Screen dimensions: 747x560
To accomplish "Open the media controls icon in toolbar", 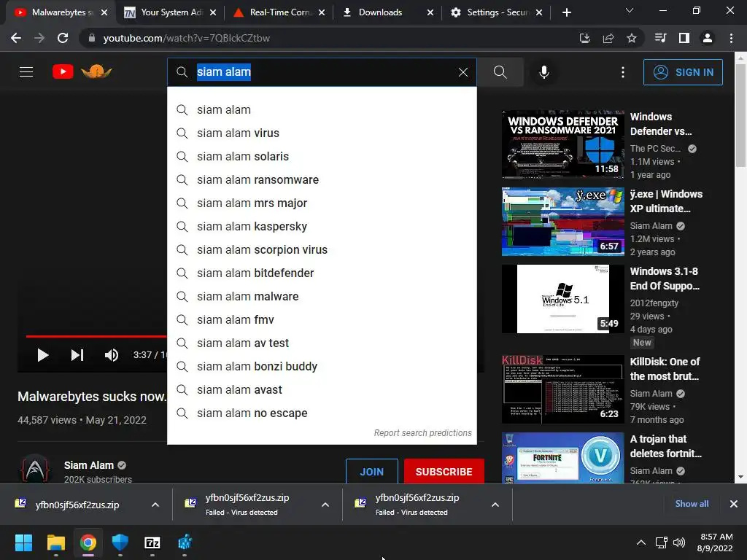I will click(660, 38).
